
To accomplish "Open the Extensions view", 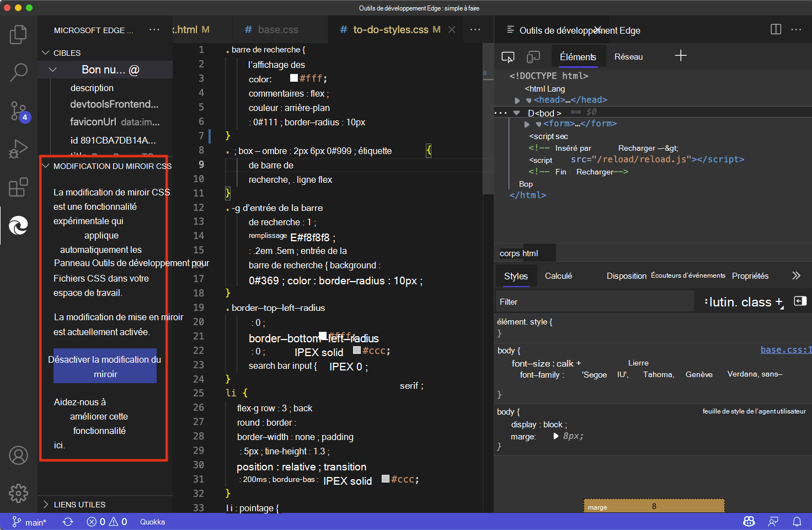I will (18, 187).
